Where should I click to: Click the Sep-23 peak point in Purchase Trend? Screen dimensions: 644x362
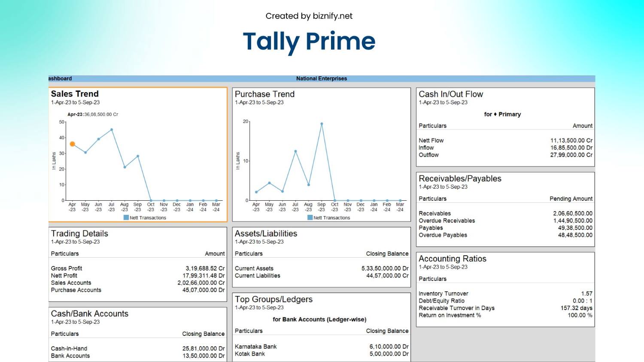point(322,124)
